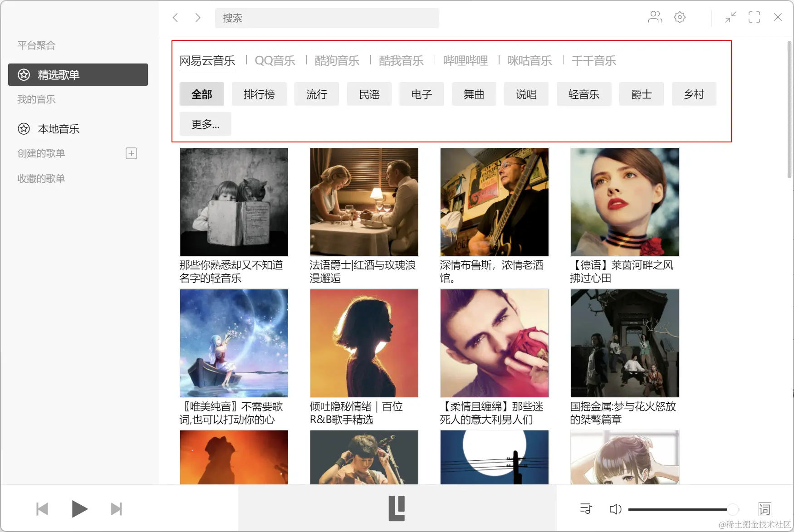Select the 民谣 category filter
Image resolution: width=794 pixels, height=532 pixels.
(369, 94)
